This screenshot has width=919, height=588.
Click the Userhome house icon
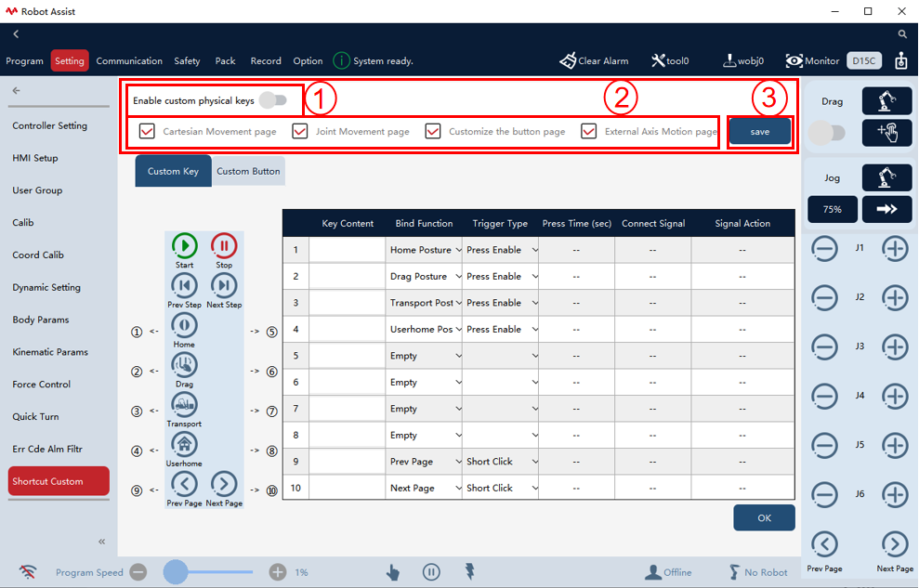click(184, 444)
